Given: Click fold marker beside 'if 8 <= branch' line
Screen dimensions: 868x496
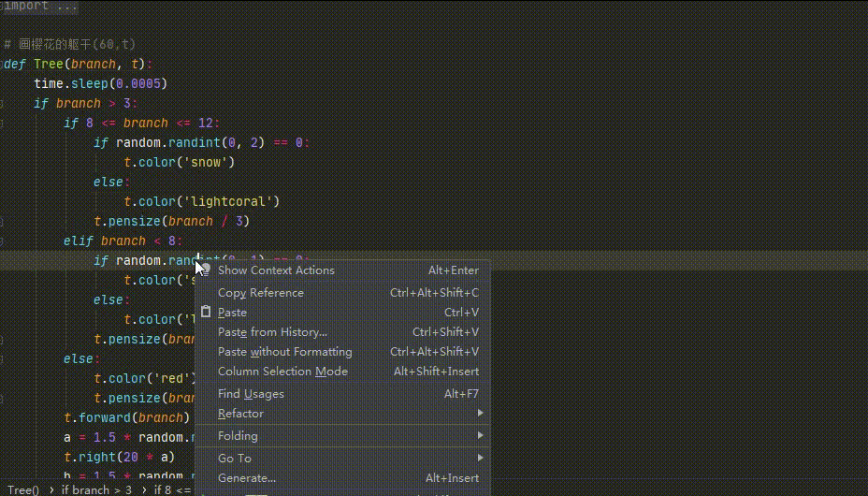Looking at the screenshot, I should pos(3,123).
